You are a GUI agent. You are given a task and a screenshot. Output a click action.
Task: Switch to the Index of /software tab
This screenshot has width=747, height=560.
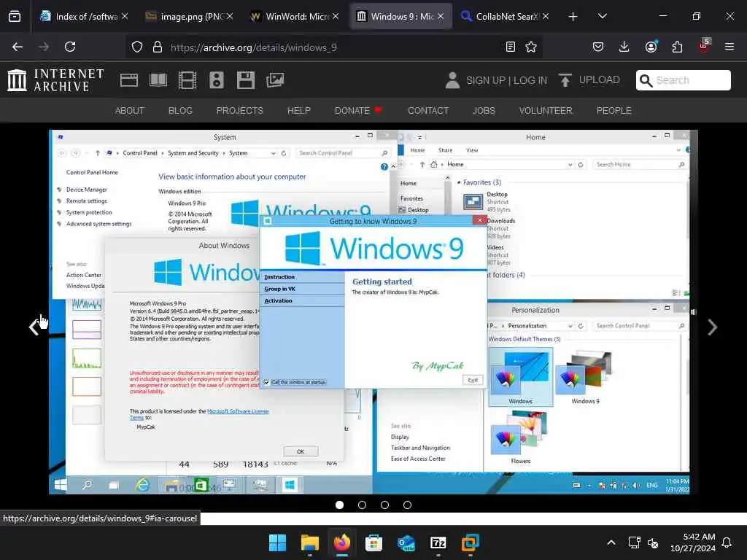pyautogui.click(x=84, y=17)
